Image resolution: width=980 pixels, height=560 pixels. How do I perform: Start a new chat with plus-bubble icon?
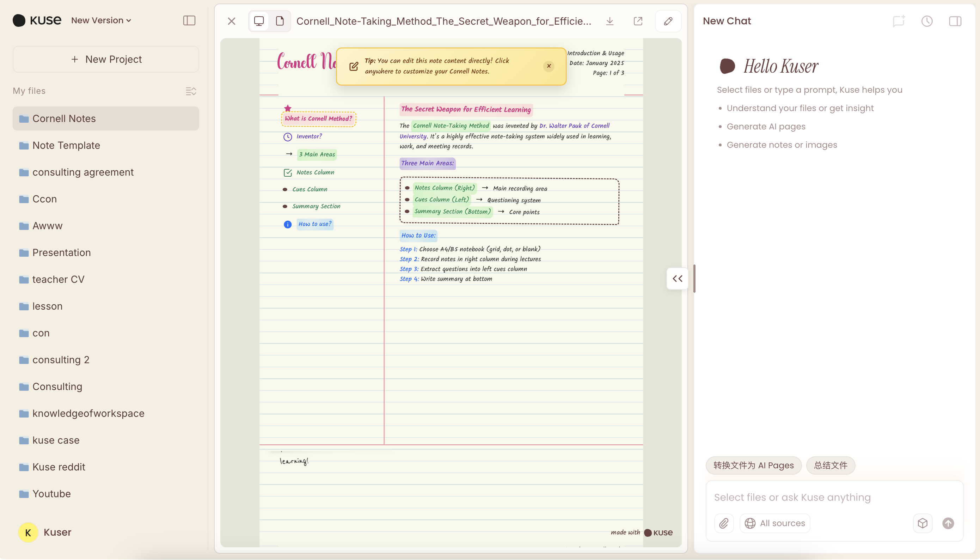899,21
